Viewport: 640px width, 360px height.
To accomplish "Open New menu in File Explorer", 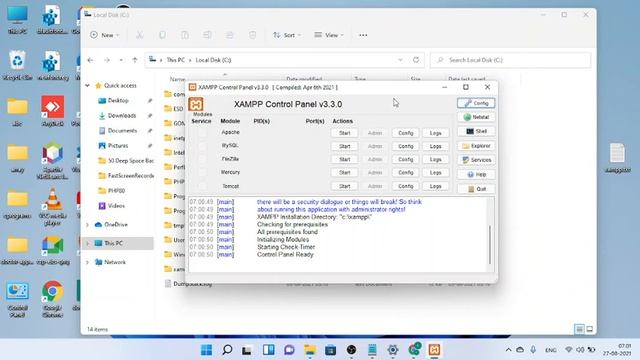I will [105, 35].
